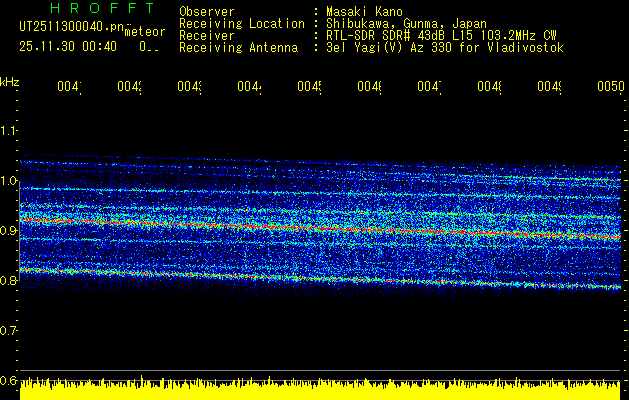Click the Receiving Location label
The height and width of the screenshot is (400, 629).
click(x=242, y=23)
